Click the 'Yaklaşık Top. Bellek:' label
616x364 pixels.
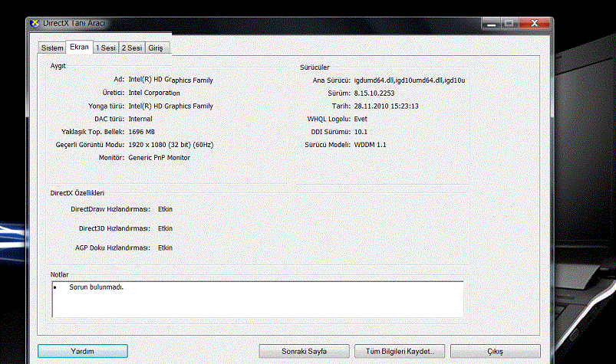tap(93, 132)
